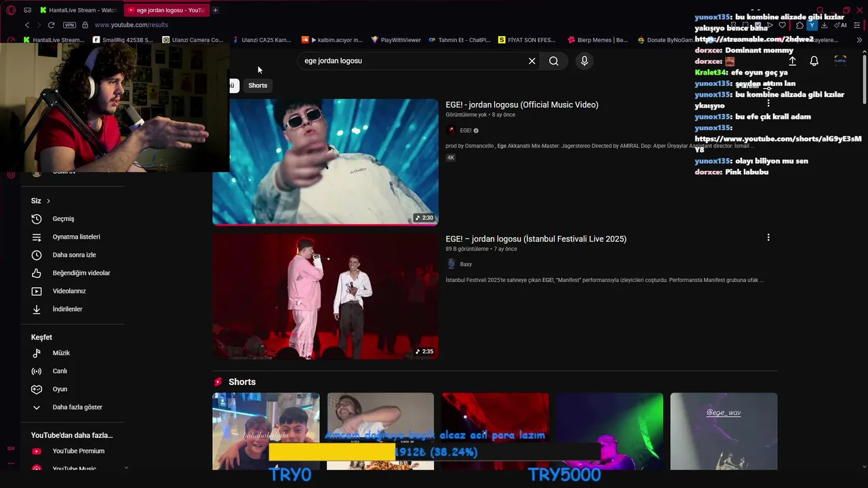Screen dimensions: 868x488
Task: Open the EGE! channel name
Action: coord(466,130)
